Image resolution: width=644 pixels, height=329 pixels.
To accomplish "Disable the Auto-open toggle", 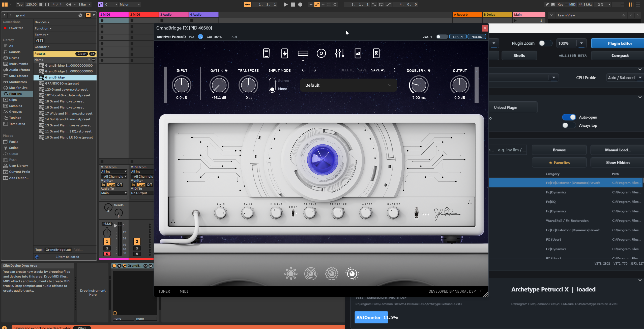I will click(569, 117).
